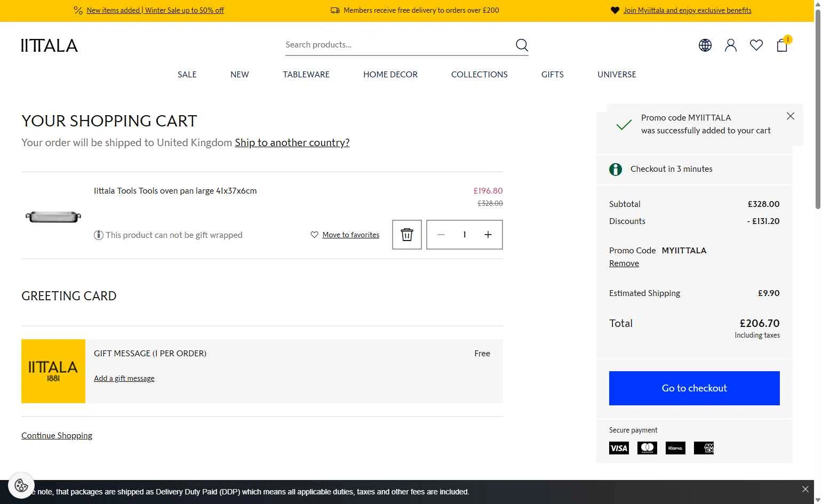The width and height of the screenshot is (822, 504).
Task: Delete the oven pan with trash icon
Action: point(407,235)
